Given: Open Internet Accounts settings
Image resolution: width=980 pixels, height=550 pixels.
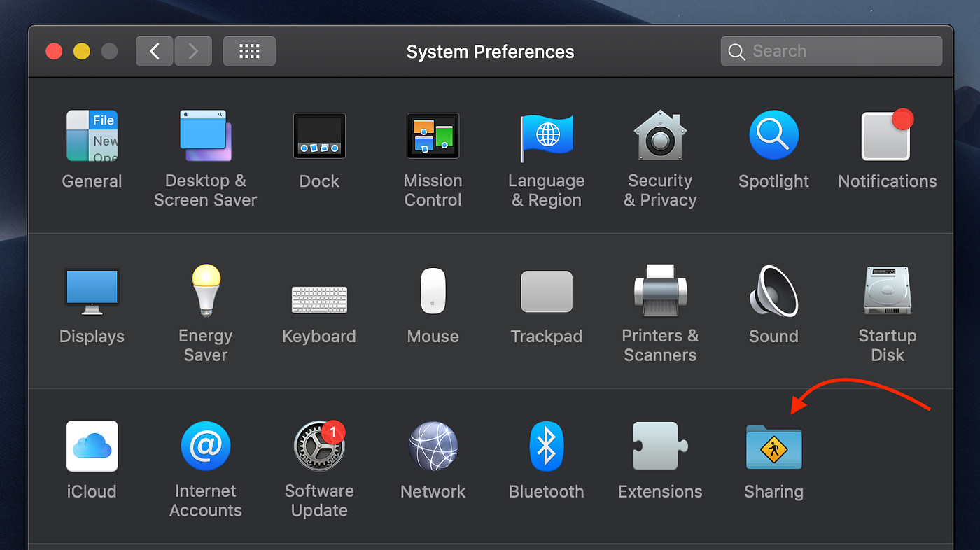Looking at the screenshot, I should click(205, 446).
